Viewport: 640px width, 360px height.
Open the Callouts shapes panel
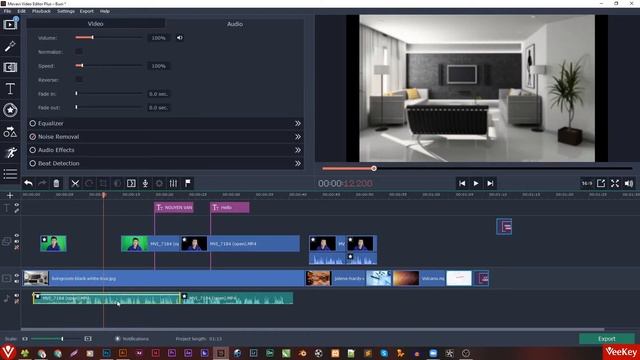pos(10,131)
